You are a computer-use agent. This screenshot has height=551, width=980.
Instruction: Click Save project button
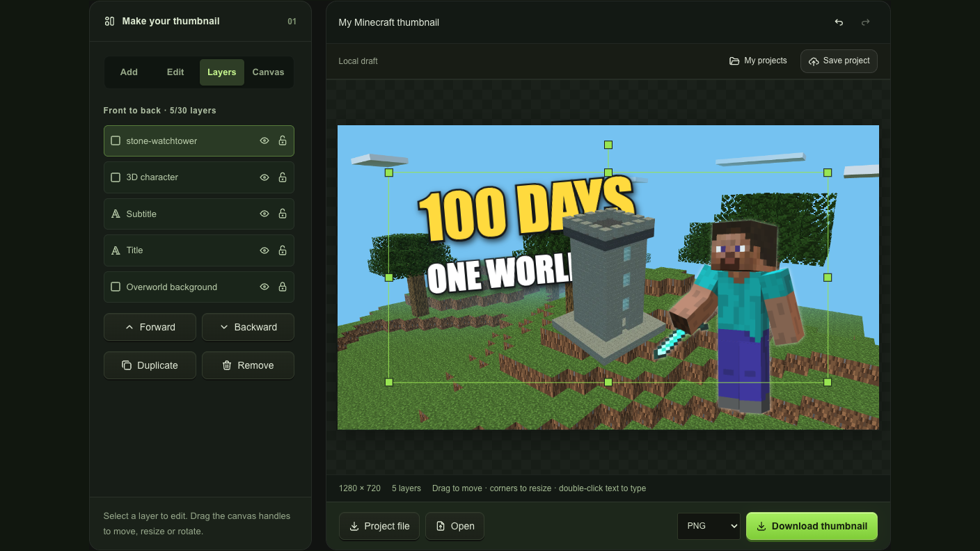[x=839, y=61]
